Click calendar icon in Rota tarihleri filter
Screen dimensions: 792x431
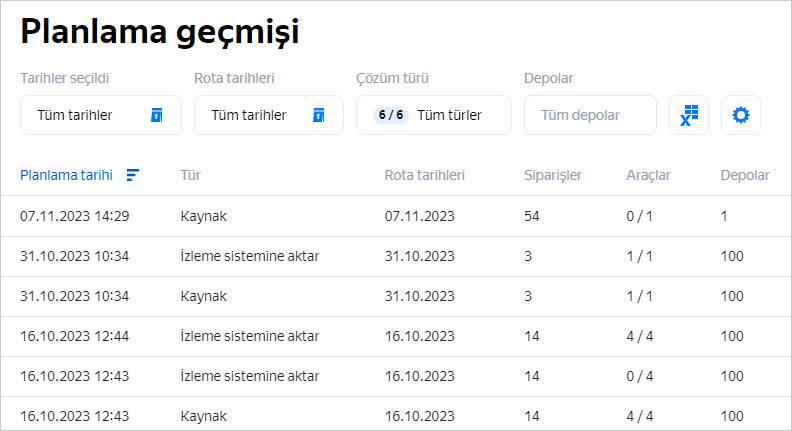(318, 115)
